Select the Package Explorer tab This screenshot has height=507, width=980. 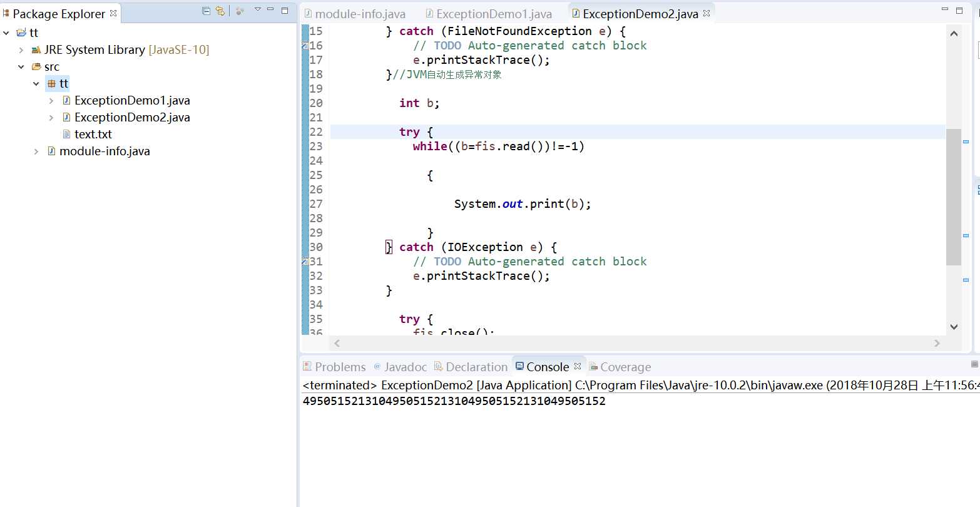coord(59,13)
